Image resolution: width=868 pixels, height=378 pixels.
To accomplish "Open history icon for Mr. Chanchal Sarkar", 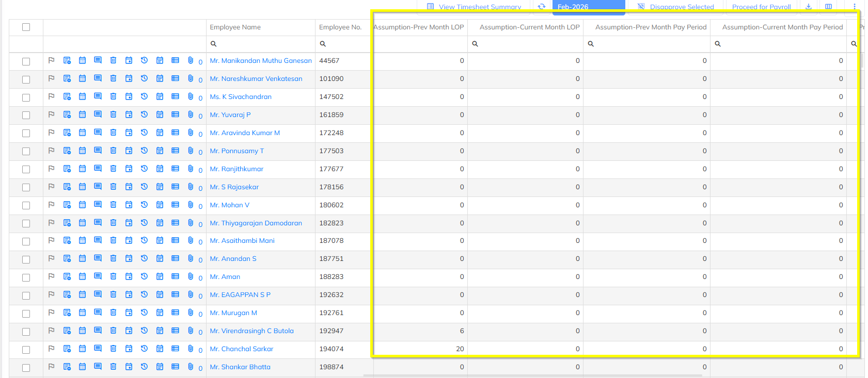I will [x=144, y=349].
